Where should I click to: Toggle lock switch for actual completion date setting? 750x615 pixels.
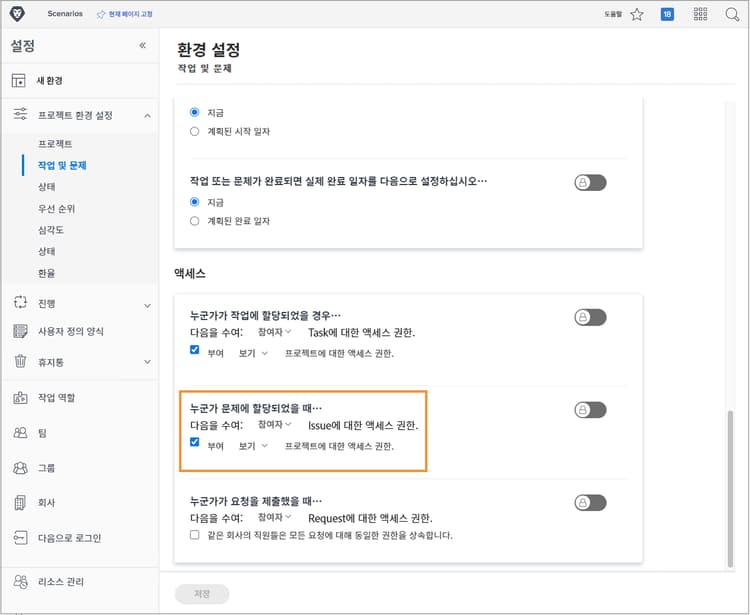pos(590,183)
